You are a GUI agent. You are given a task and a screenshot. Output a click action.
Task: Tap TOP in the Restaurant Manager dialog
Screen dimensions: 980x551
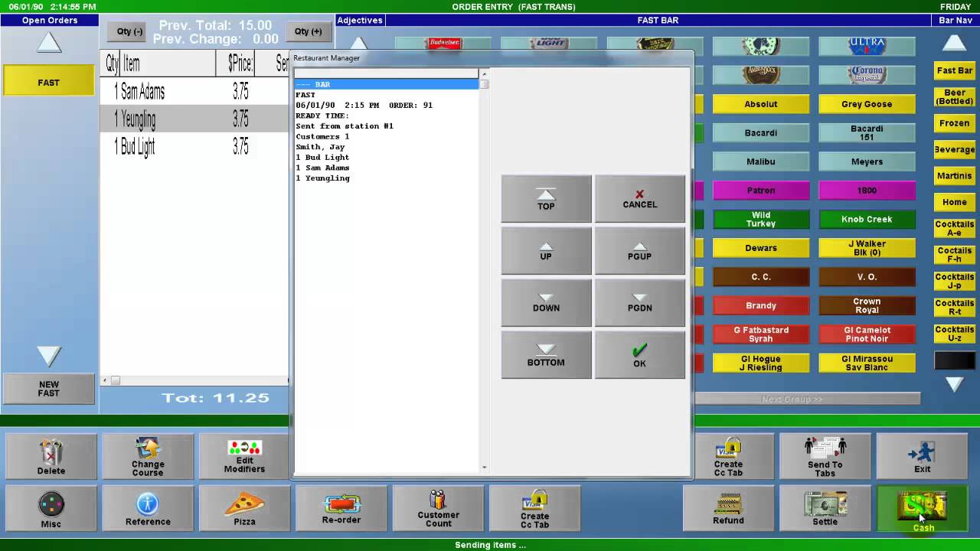(x=546, y=199)
